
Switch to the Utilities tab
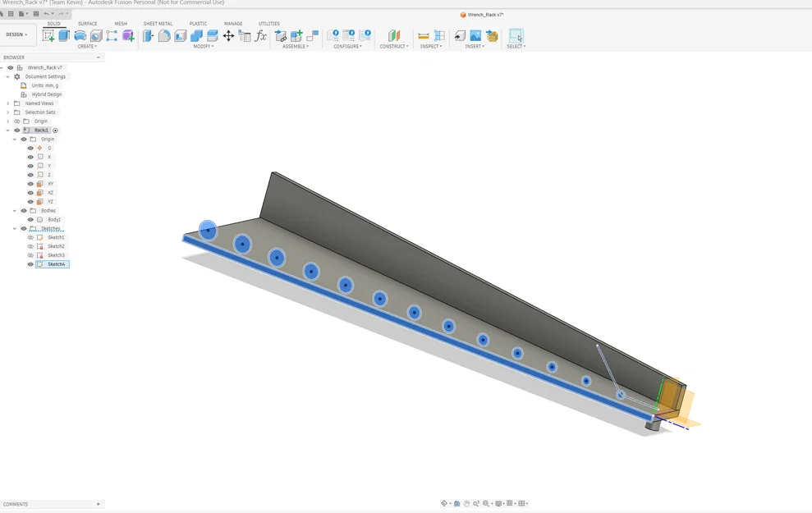click(x=268, y=24)
